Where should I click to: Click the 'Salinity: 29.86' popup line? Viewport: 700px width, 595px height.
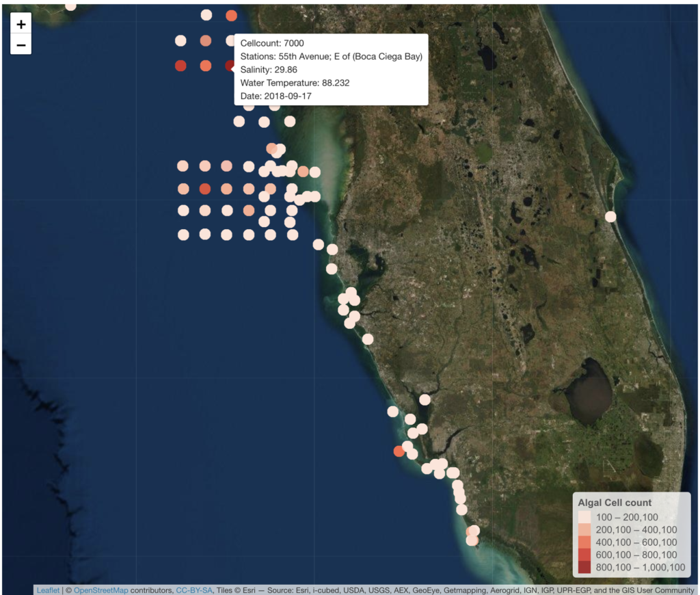(268, 70)
